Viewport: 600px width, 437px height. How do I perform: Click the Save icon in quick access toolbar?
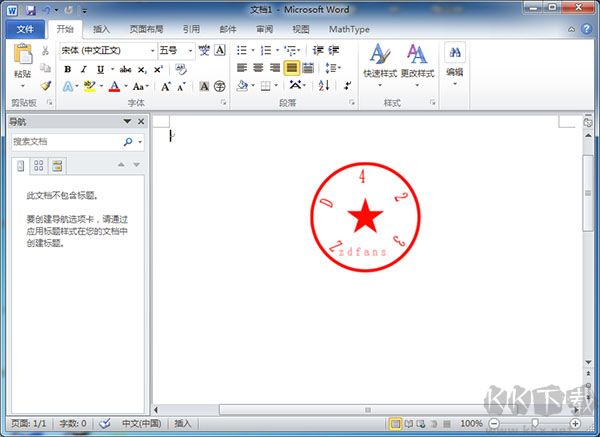[x=29, y=10]
